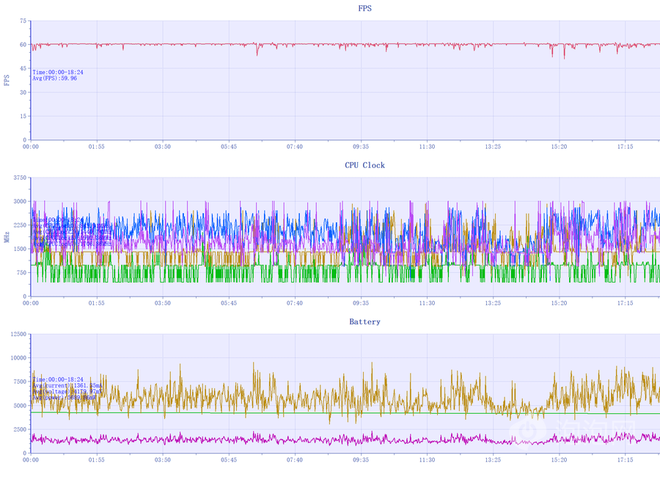This screenshot has width=660, height=477.
Task: Click the 3750 value on CPU Clock axis
Action: [x=19, y=178]
